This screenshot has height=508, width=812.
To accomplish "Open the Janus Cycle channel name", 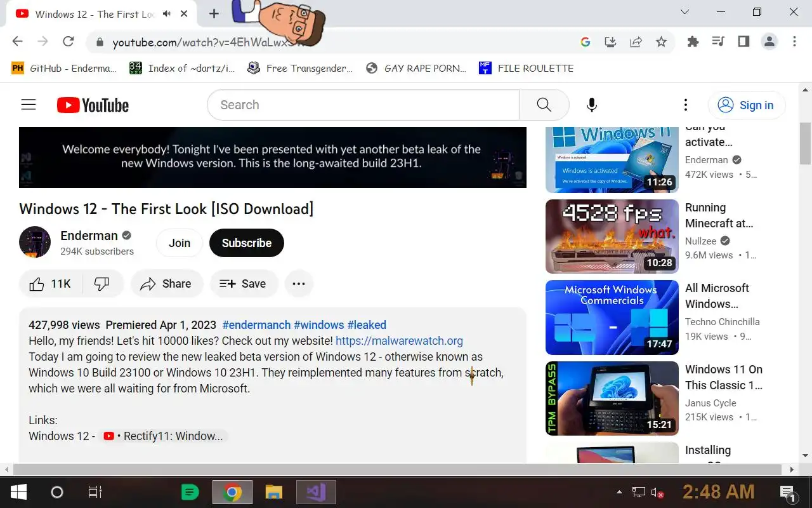I will click(710, 403).
